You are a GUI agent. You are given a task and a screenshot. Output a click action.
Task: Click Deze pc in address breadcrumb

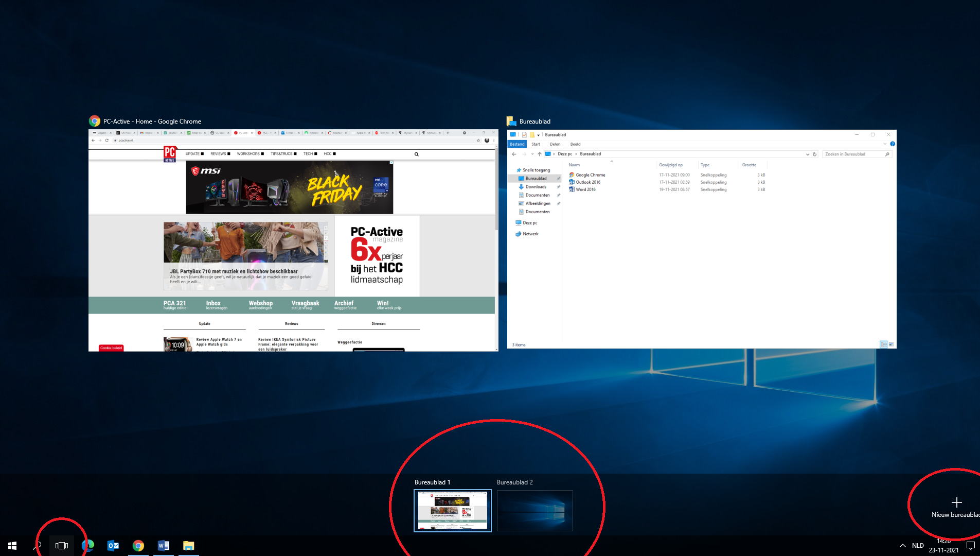pyautogui.click(x=564, y=154)
